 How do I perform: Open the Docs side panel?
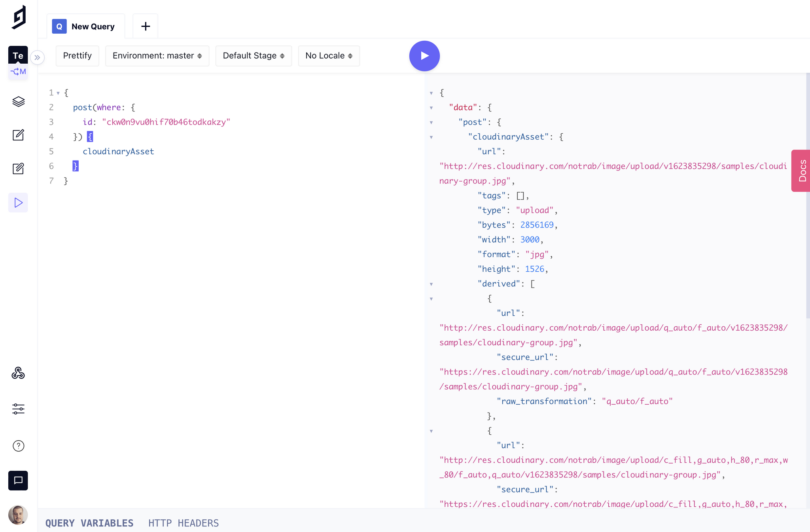point(801,170)
